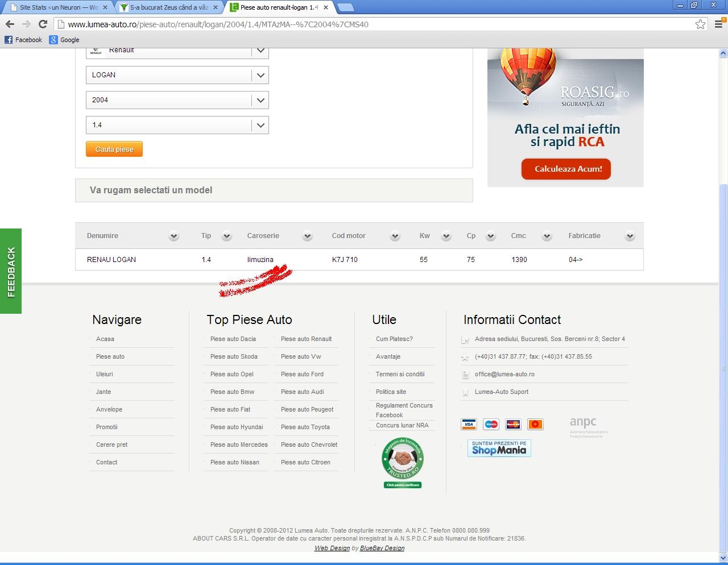Sort by Denumire column arrow

coord(174,236)
